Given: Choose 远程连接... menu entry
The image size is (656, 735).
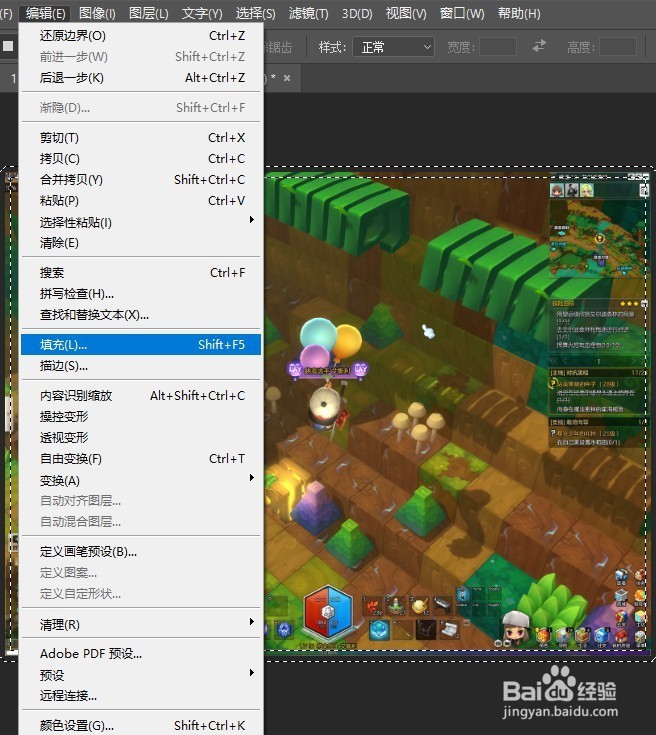Looking at the screenshot, I should pos(141,696).
